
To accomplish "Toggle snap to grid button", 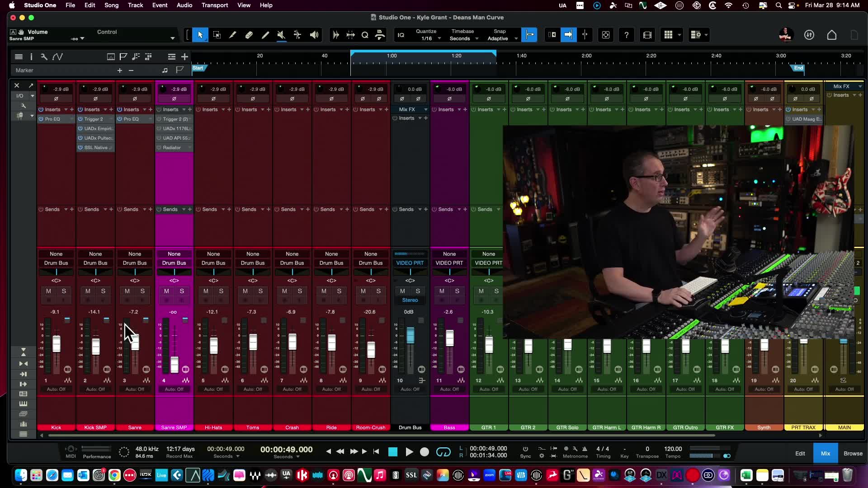I will point(529,35).
